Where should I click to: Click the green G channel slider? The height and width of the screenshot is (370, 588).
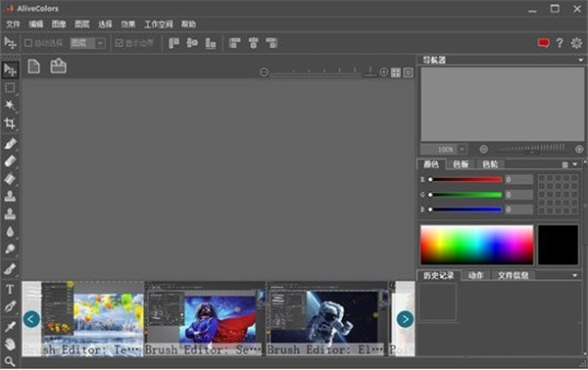[465, 195]
